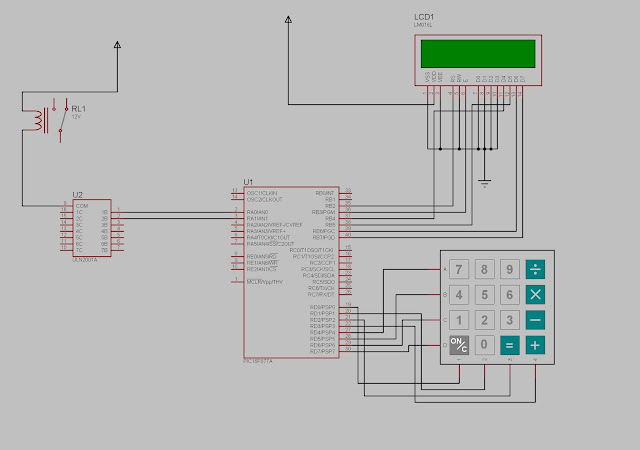Click the ULN2003A part name text
The width and height of the screenshot is (640, 450).
click(x=85, y=260)
